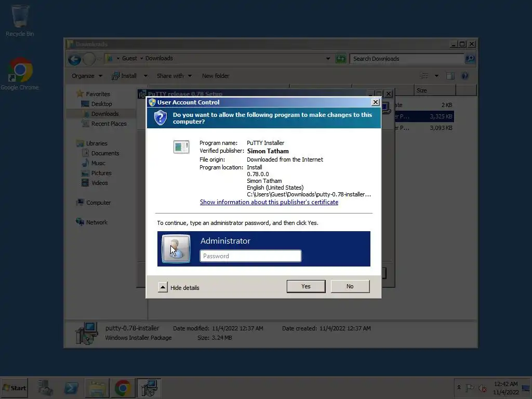Open Explorer help icon
The width and height of the screenshot is (532, 399).
[465, 76]
